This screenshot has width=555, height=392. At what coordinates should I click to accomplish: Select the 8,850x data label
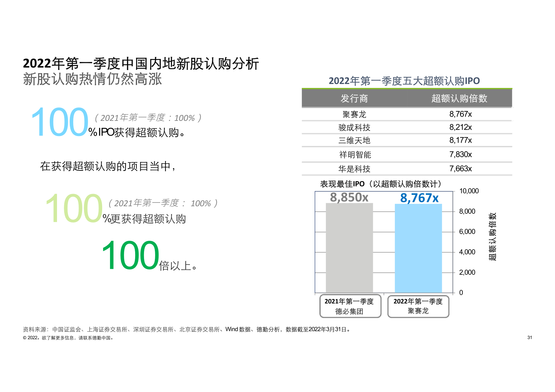click(x=349, y=197)
